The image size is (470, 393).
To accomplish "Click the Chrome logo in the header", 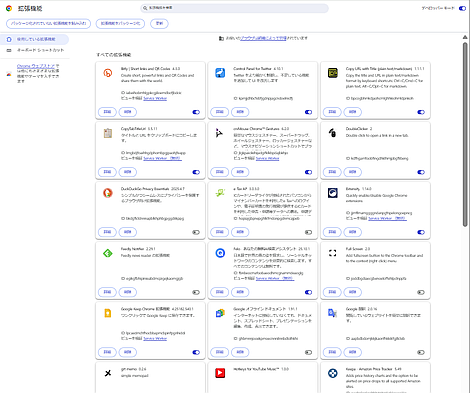I will pos(9,8).
